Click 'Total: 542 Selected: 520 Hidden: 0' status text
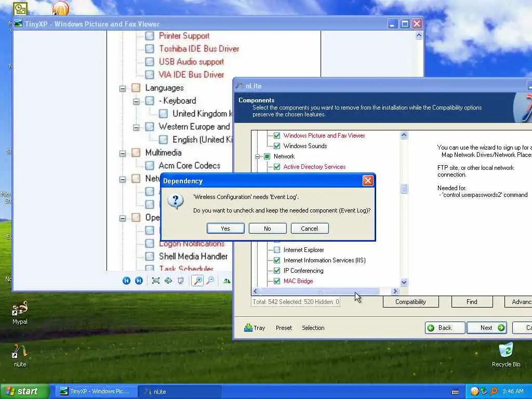The width and height of the screenshot is (532, 399). [296, 302]
